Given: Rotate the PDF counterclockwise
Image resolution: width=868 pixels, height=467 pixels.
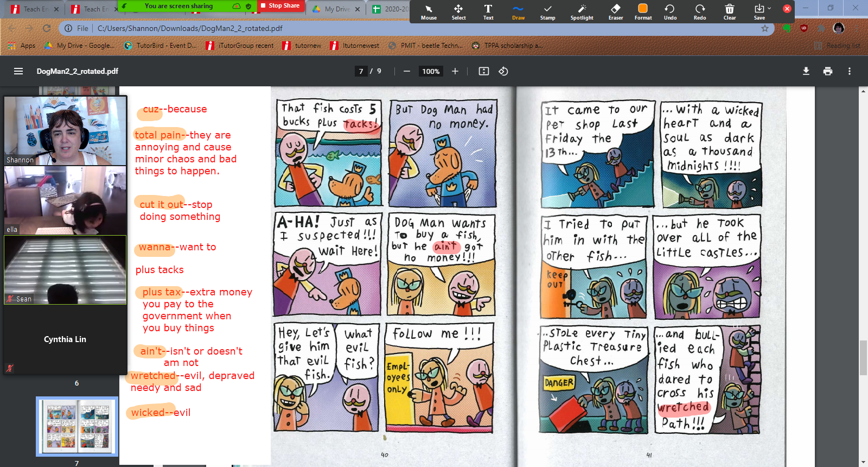Looking at the screenshot, I should 503,71.
